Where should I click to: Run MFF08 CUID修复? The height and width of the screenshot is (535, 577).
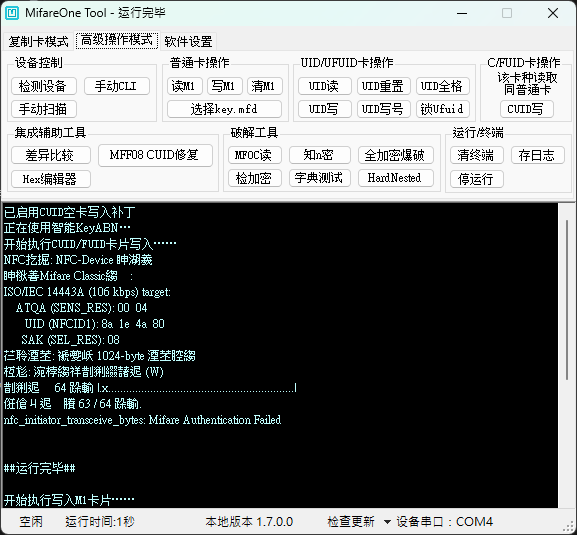(x=155, y=155)
